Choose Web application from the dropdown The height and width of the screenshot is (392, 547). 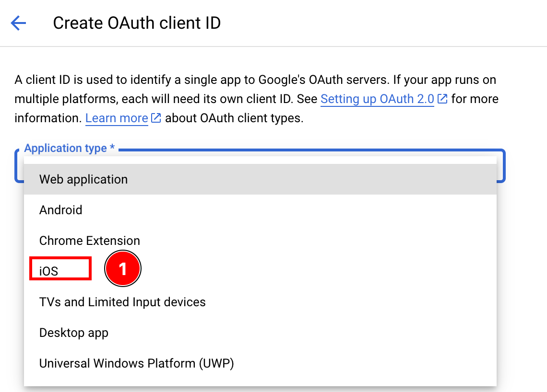[83, 179]
